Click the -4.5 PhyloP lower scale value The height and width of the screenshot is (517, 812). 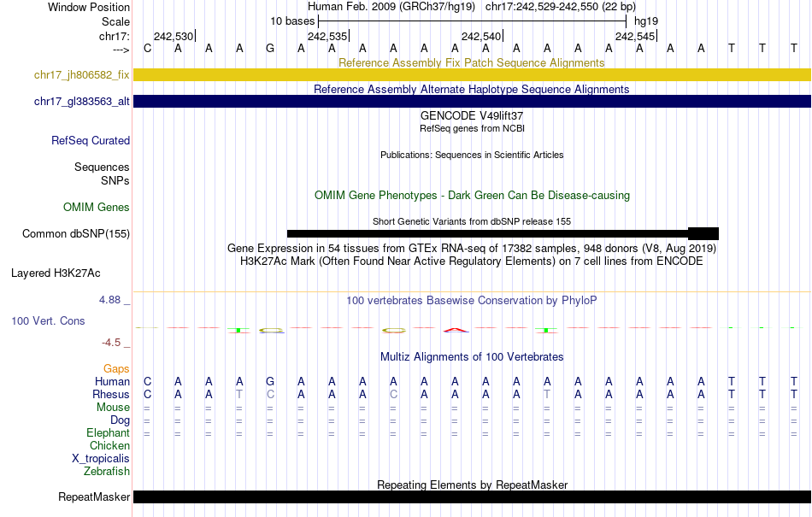111,342
